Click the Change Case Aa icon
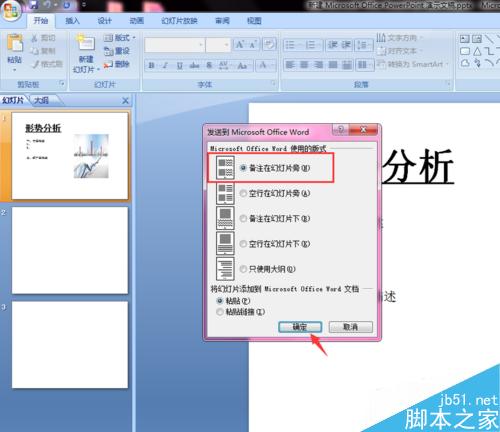The height and width of the screenshot is (432, 500). [242, 65]
